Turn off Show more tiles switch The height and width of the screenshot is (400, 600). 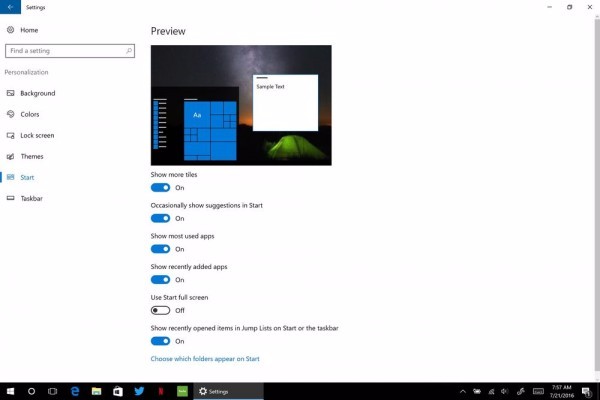pyautogui.click(x=160, y=187)
